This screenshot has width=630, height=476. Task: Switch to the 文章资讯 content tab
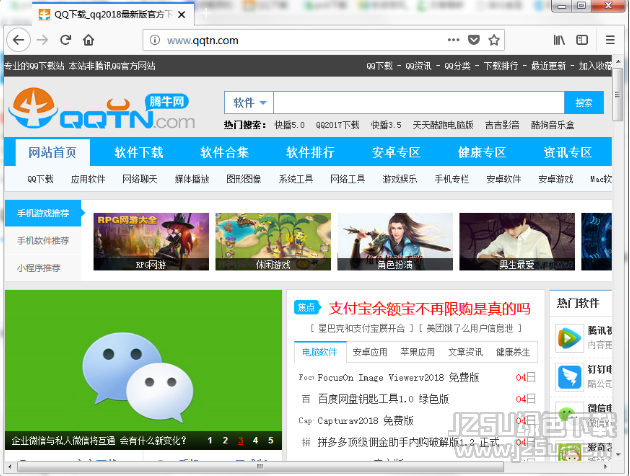pyautogui.click(x=465, y=352)
